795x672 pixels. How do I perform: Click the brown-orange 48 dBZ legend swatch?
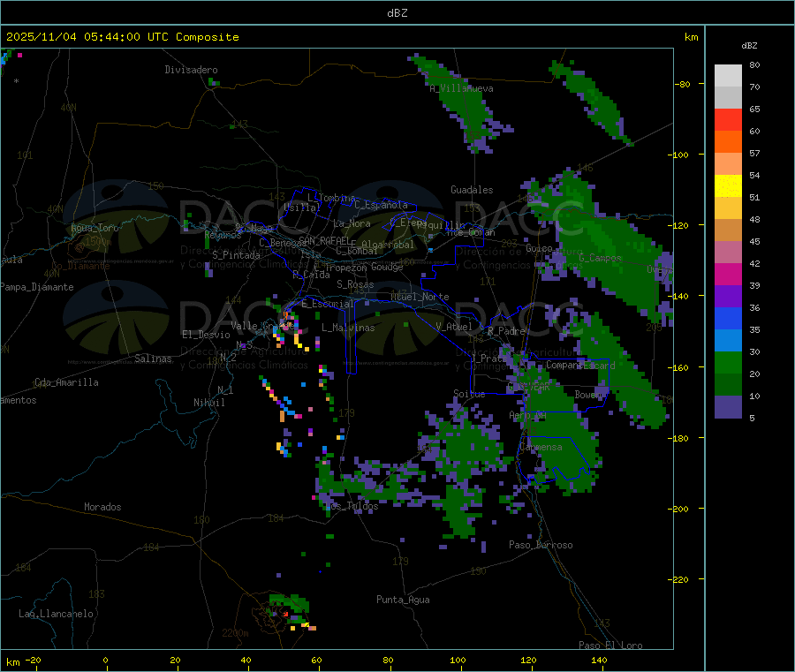point(728,230)
